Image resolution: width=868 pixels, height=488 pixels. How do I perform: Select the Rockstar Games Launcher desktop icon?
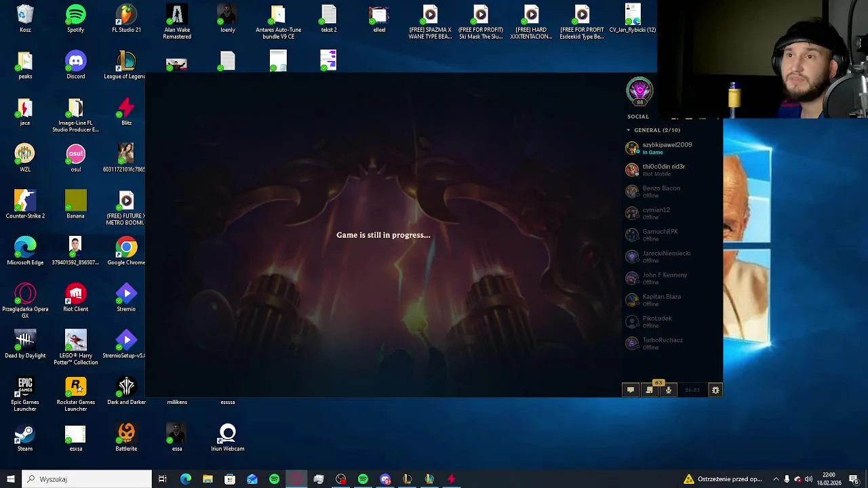75,394
